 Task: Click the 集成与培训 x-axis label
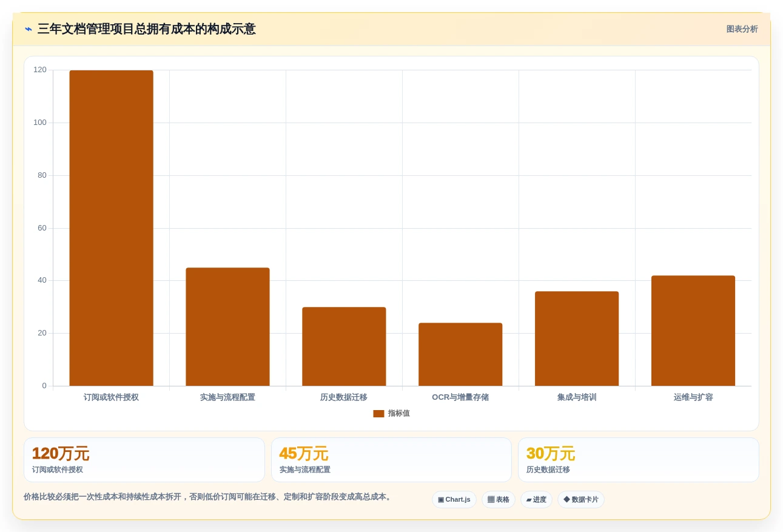pyautogui.click(x=577, y=397)
